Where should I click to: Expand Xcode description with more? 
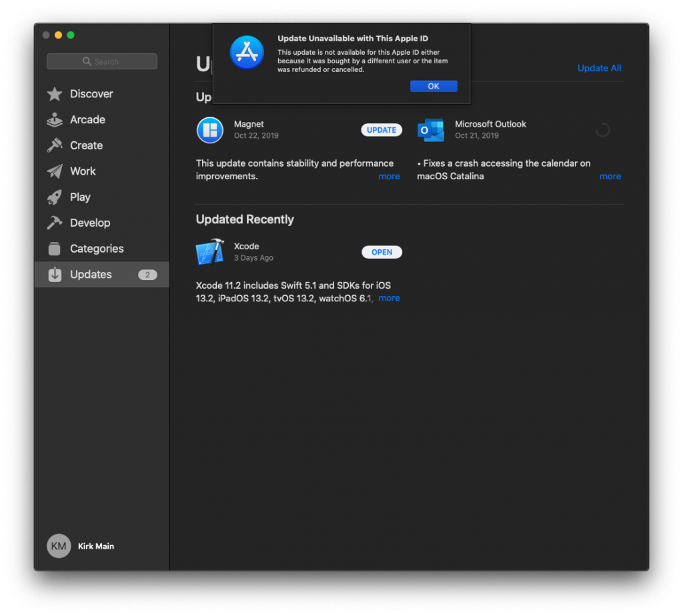point(389,298)
